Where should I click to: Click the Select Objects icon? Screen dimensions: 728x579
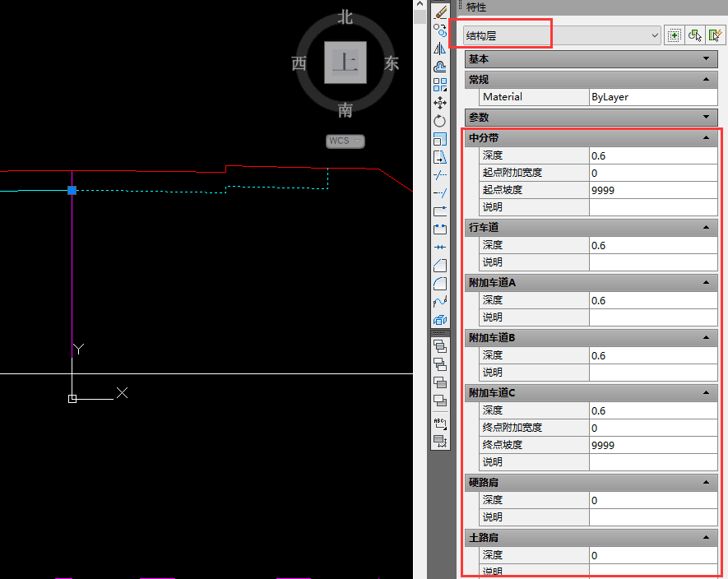point(695,35)
